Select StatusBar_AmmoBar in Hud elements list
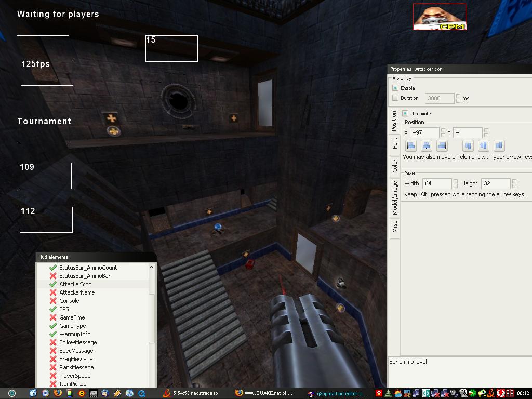 tap(85, 276)
